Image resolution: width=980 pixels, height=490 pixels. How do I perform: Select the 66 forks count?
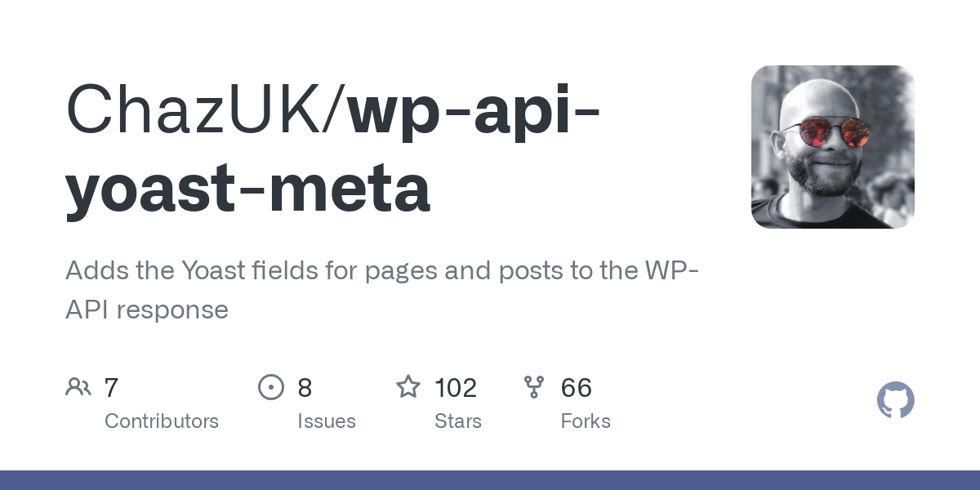[x=577, y=387]
